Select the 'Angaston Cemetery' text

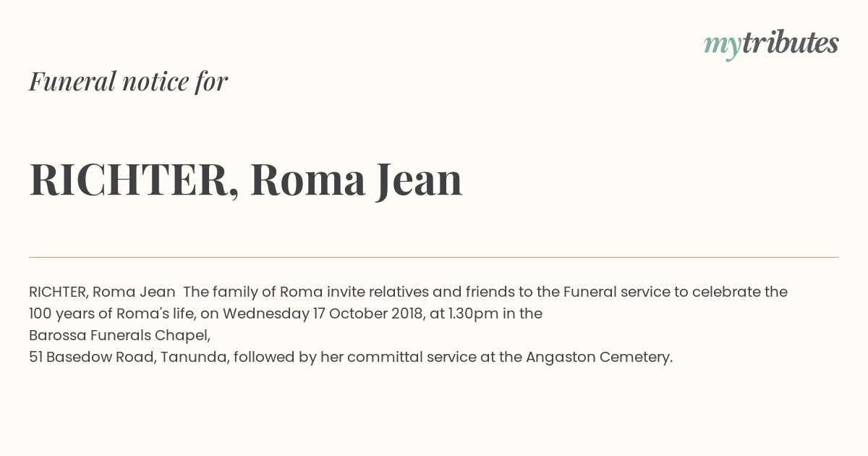coord(597,358)
